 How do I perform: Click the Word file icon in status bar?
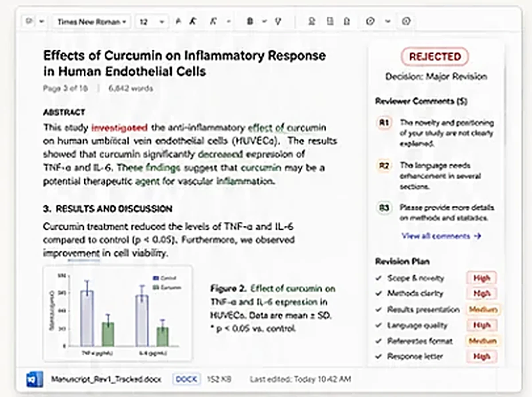pos(34,379)
